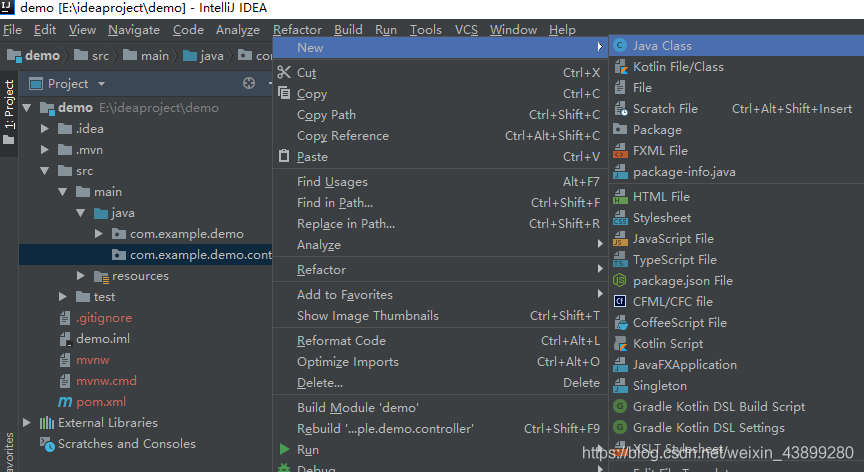
Task: Click JavaFXApplication icon
Action: click(620, 365)
